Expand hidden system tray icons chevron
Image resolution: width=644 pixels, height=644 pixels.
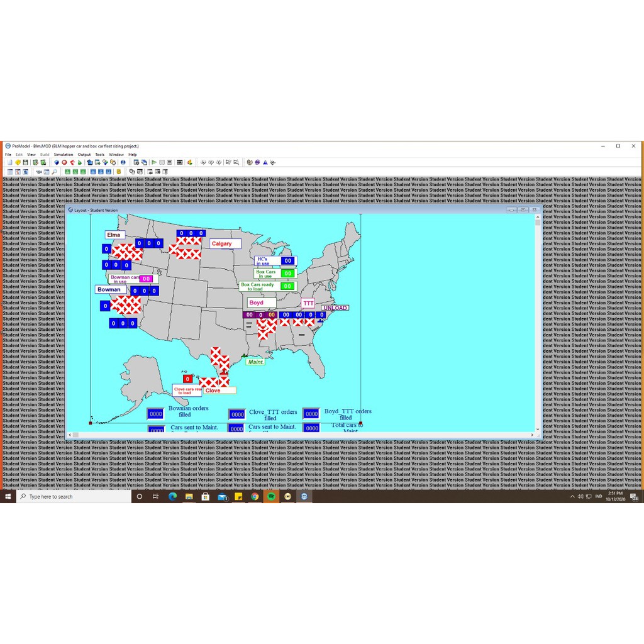click(x=572, y=497)
